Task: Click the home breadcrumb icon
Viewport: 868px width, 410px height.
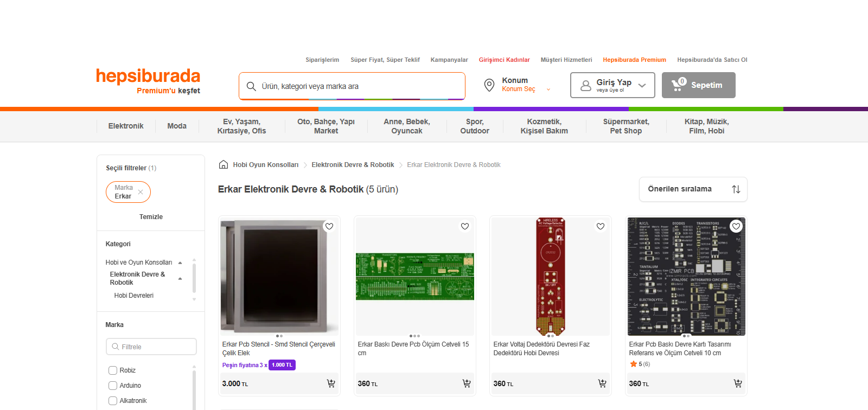Action: point(223,165)
